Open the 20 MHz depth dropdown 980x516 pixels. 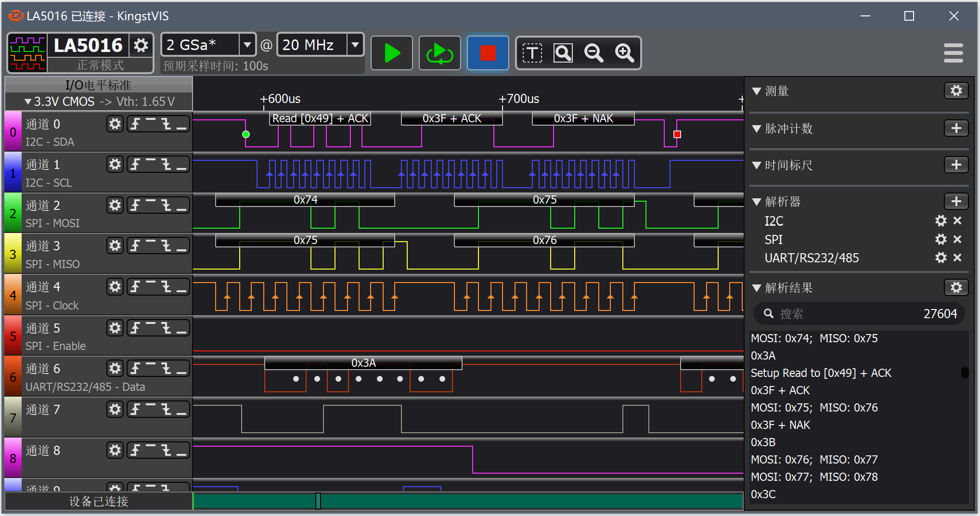[x=355, y=45]
